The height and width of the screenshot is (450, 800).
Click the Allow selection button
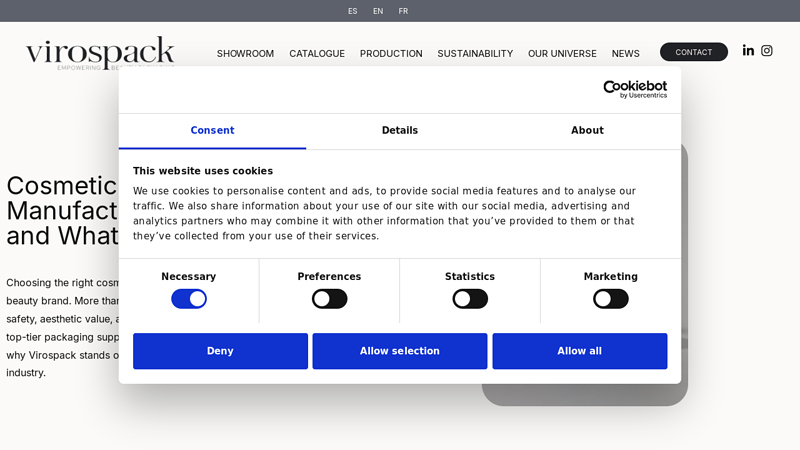coord(400,351)
